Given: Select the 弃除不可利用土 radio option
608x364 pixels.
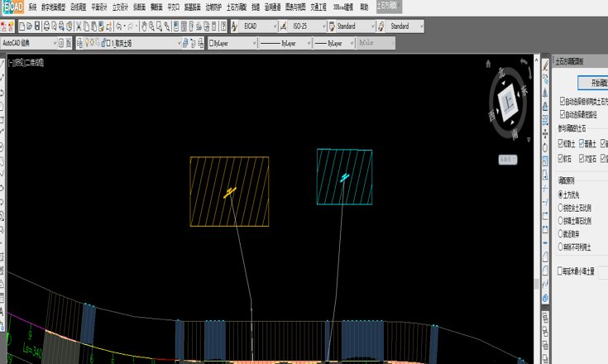Looking at the screenshot, I should [560, 247].
